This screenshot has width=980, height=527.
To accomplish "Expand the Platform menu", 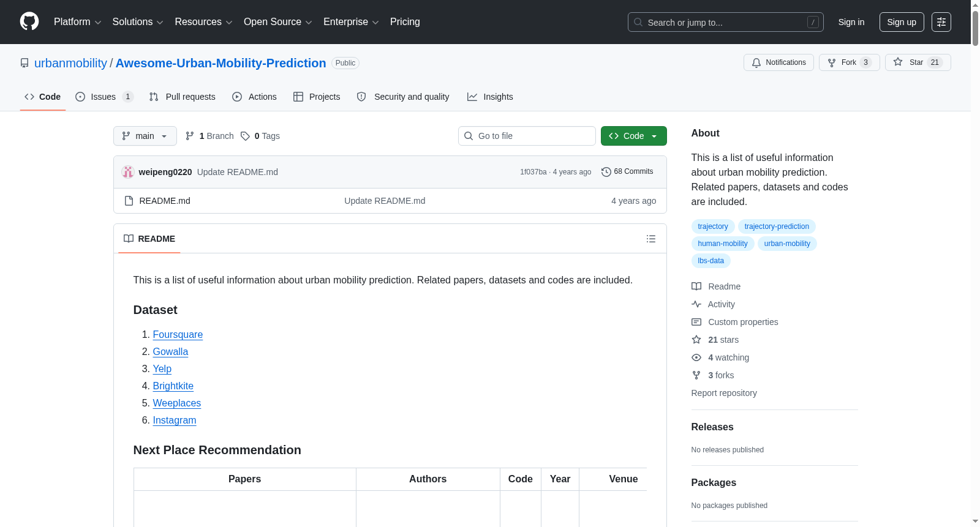I will tap(78, 22).
